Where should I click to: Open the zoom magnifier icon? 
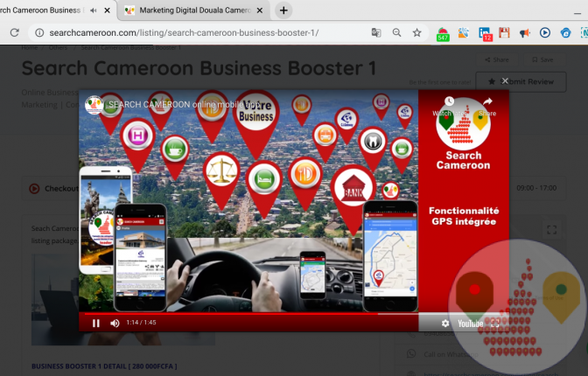pos(396,32)
